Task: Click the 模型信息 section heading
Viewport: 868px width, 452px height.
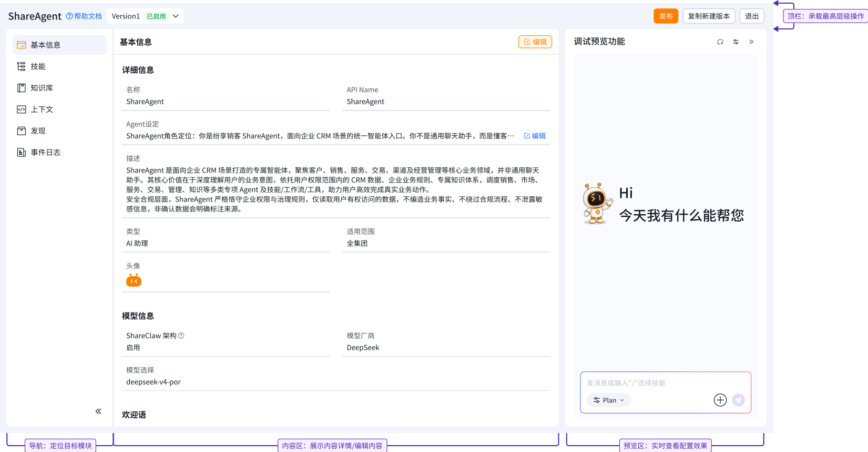Action: (x=138, y=316)
